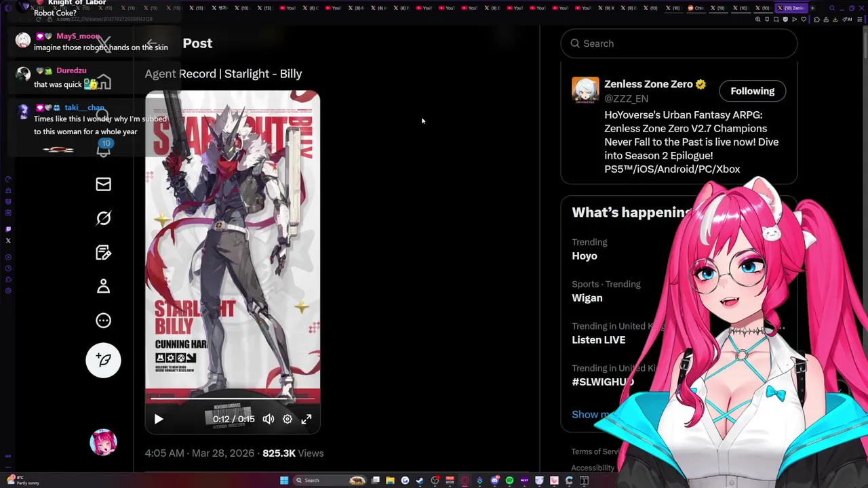Screen dimensions: 868x488
Task: Click the taskbar Search box
Action: (330, 481)
